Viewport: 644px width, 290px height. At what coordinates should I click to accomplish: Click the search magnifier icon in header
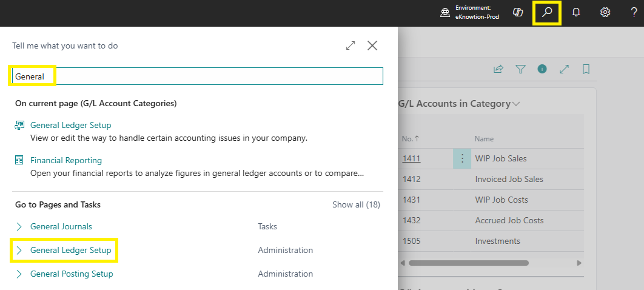click(x=547, y=13)
